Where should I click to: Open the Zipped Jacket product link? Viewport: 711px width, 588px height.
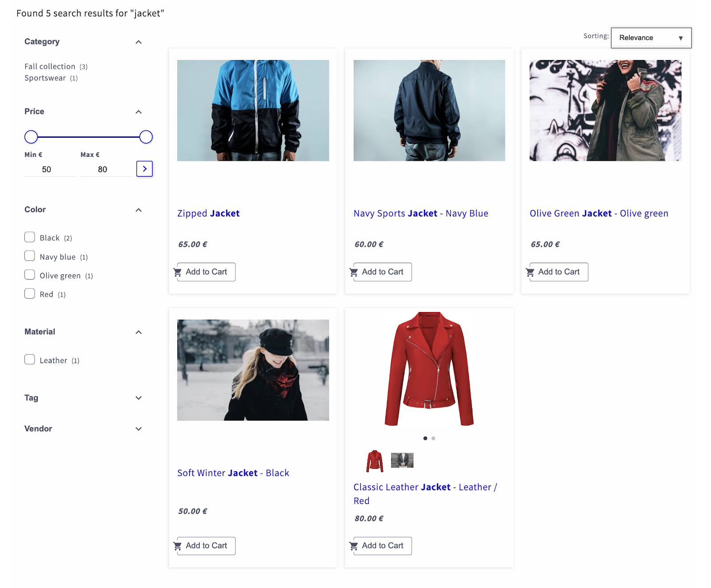coord(208,213)
